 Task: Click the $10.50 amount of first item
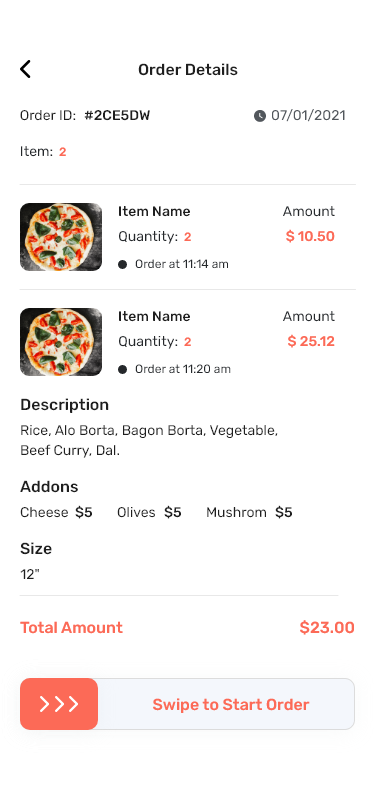click(310, 237)
